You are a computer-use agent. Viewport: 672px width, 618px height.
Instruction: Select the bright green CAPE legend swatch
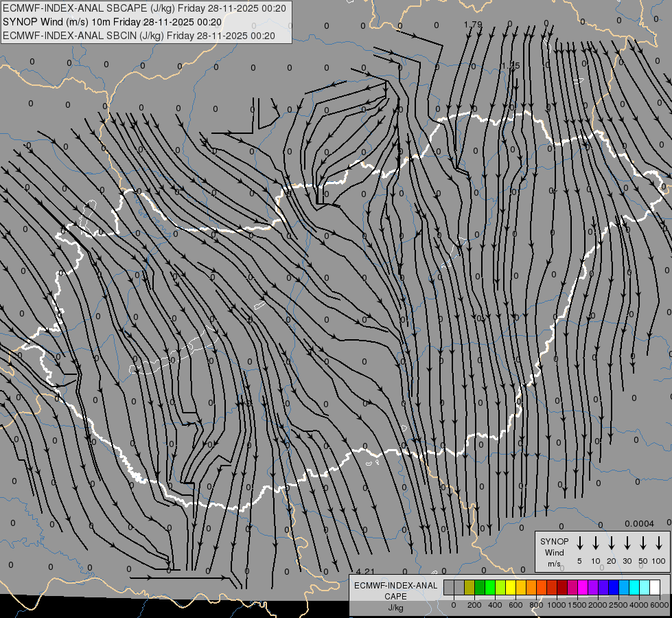tap(490, 587)
